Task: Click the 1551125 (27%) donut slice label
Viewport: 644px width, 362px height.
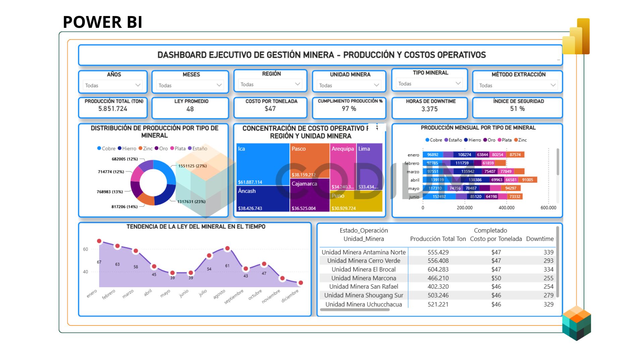Action: [x=192, y=166]
